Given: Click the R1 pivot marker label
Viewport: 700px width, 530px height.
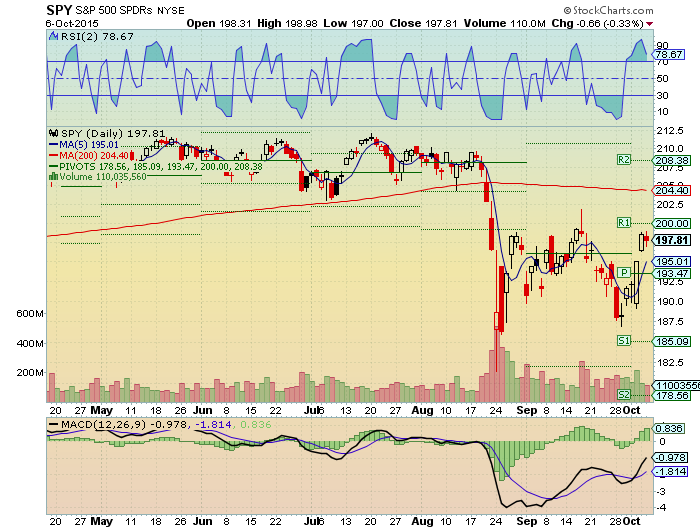Looking at the screenshot, I should pos(624,222).
